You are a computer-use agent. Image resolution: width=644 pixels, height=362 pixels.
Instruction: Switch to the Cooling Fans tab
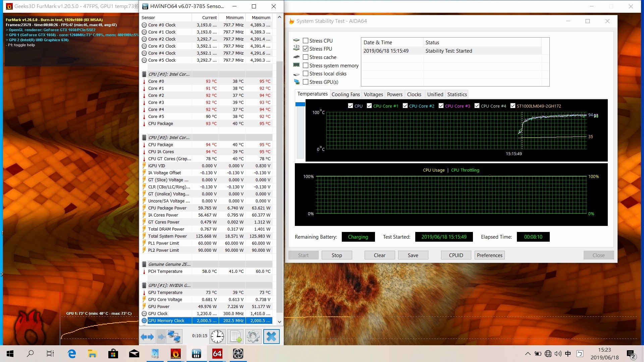coord(345,95)
